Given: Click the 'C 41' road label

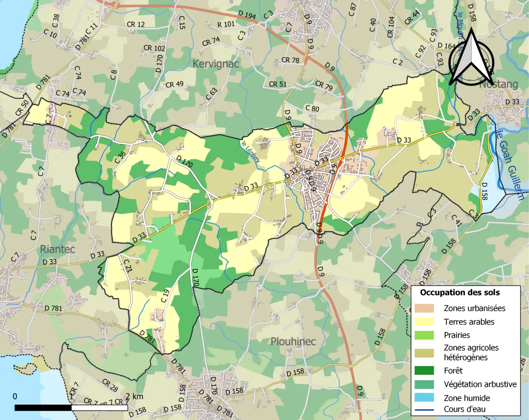Looking at the screenshot, I should pyautogui.click(x=457, y=221).
